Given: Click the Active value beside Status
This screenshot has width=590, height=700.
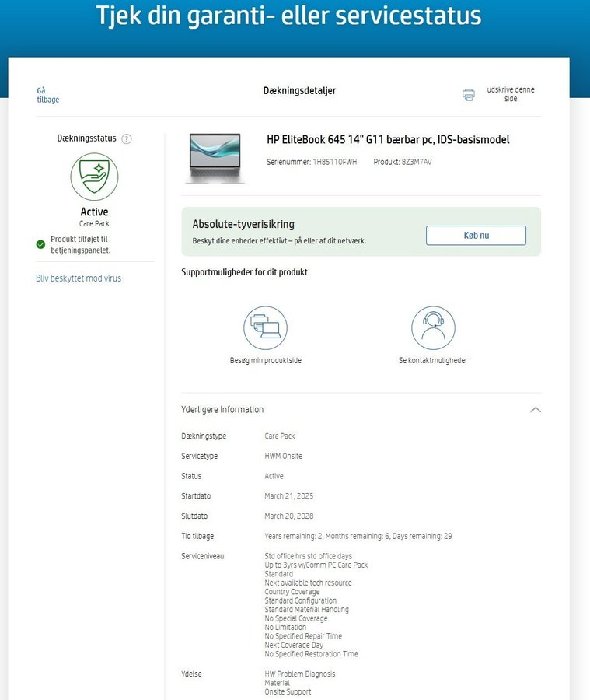Looking at the screenshot, I should coord(274,476).
